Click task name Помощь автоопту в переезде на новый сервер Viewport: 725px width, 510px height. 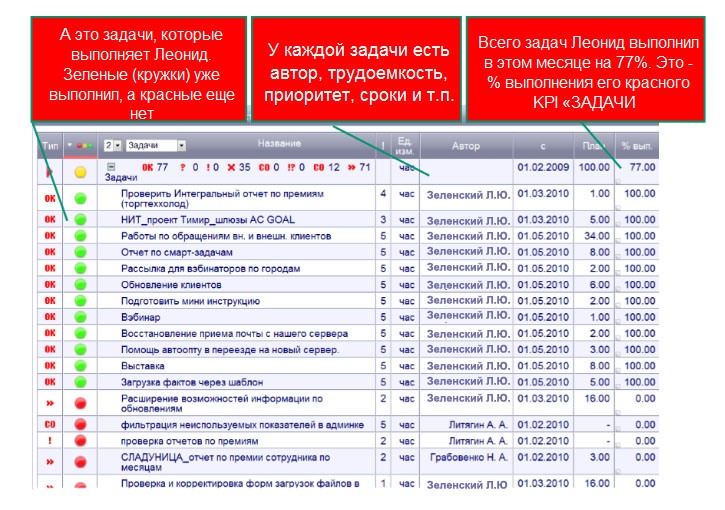point(230,350)
